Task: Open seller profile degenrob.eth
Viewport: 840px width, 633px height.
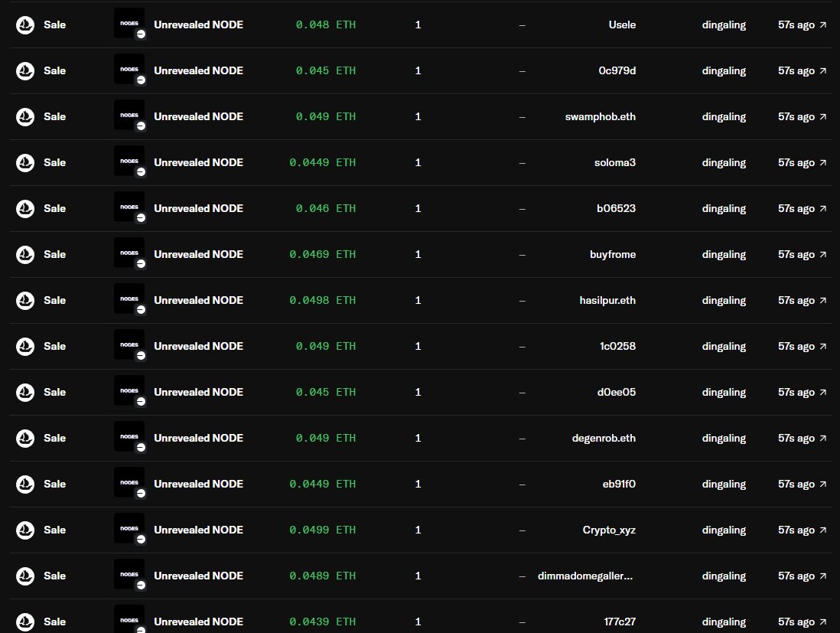Action: pyautogui.click(x=604, y=439)
